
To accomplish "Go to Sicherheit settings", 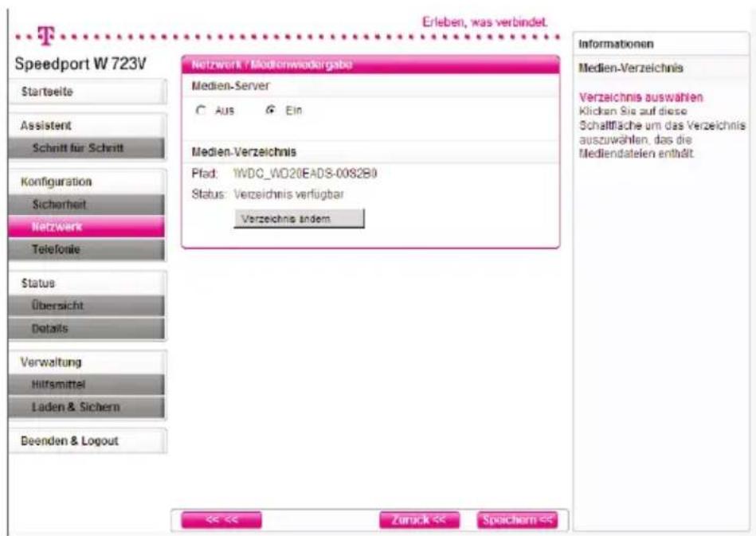I will point(86,205).
